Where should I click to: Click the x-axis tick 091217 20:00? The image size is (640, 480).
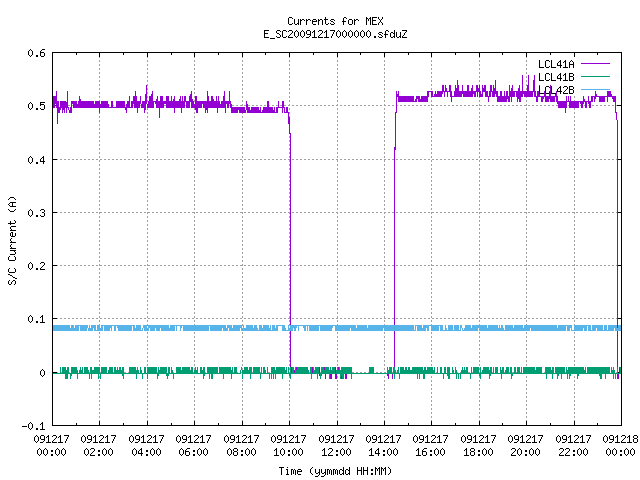525,445
